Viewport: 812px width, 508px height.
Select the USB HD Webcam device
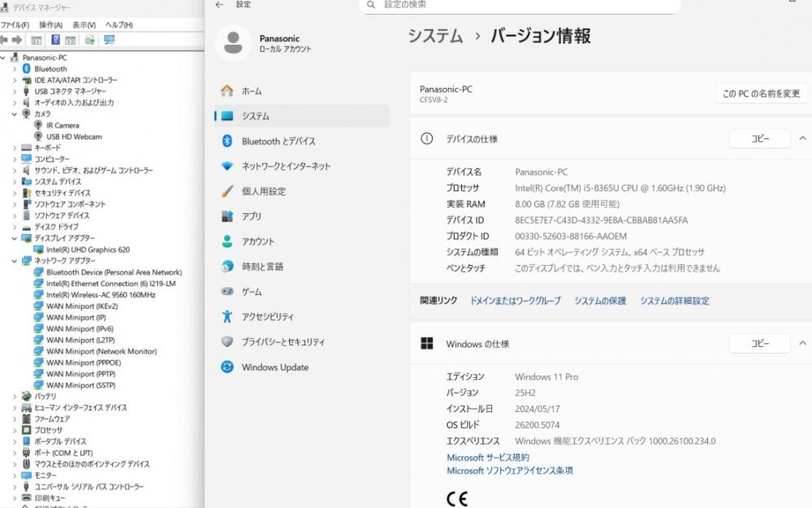coord(74,137)
